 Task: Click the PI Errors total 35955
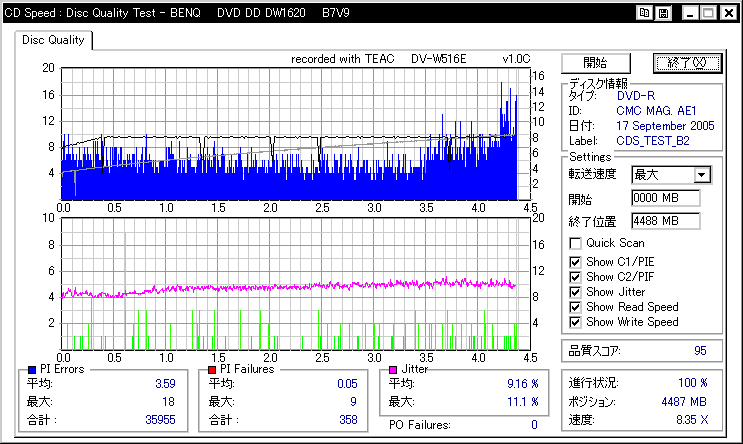160,420
